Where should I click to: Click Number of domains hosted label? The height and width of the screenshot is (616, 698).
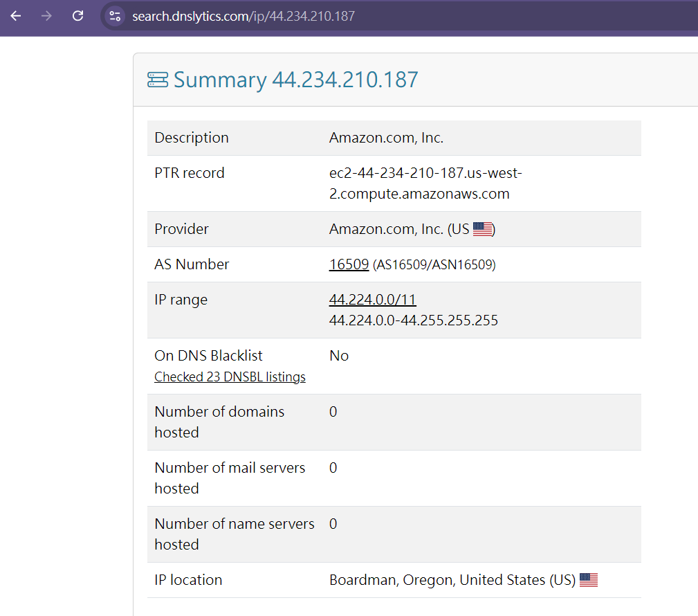219,422
